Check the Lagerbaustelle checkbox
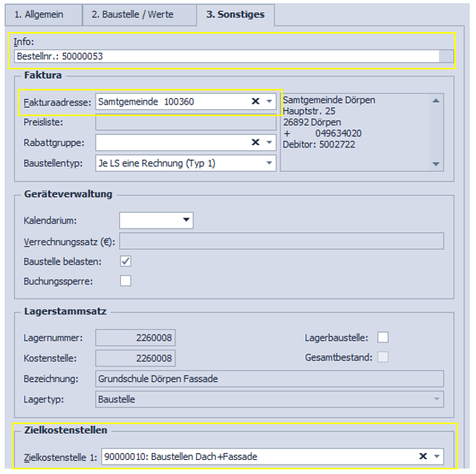Screen dimensions: 476x474 (x=383, y=337)
